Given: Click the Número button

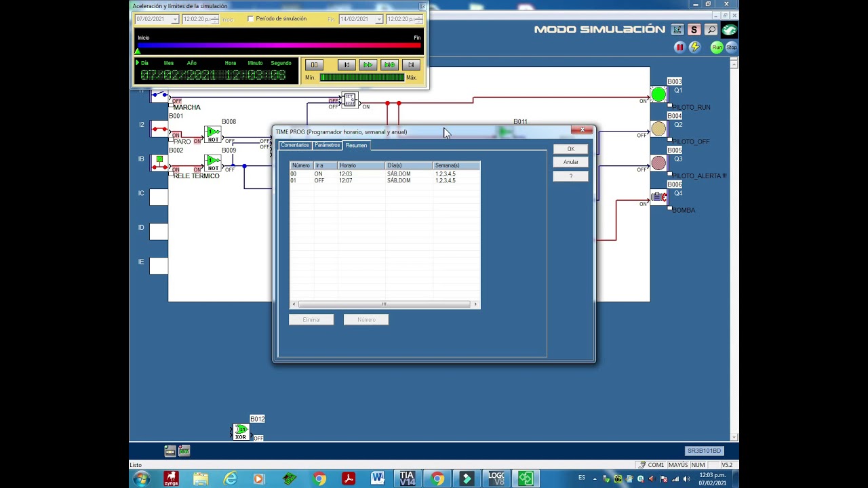Looking at the screenshot, I should (x=366, y=319).
